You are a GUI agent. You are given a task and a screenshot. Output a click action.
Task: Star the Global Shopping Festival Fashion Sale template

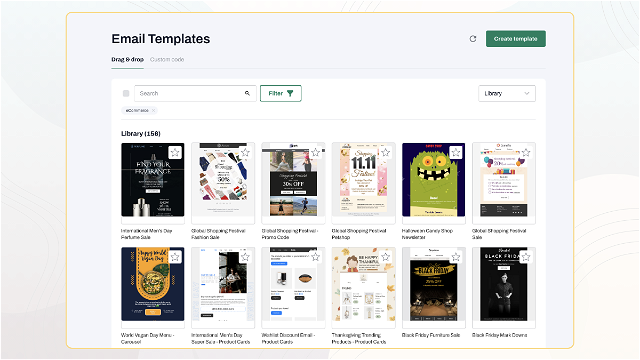click(245, 152)
